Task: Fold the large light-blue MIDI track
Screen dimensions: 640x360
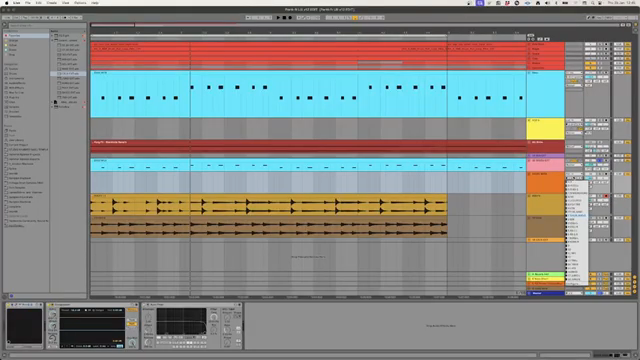Action: click(x=529, y=73)
